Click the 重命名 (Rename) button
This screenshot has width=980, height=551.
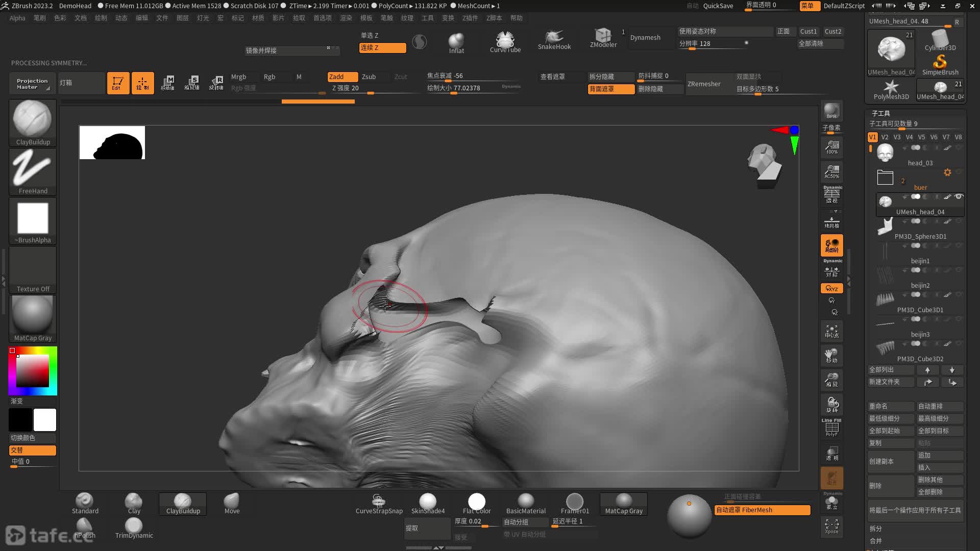pos(891,406)
